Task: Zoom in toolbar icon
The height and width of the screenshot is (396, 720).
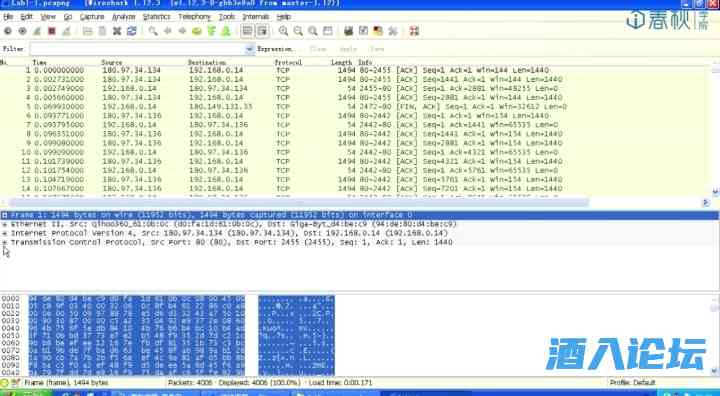Action: pos(283,31)
